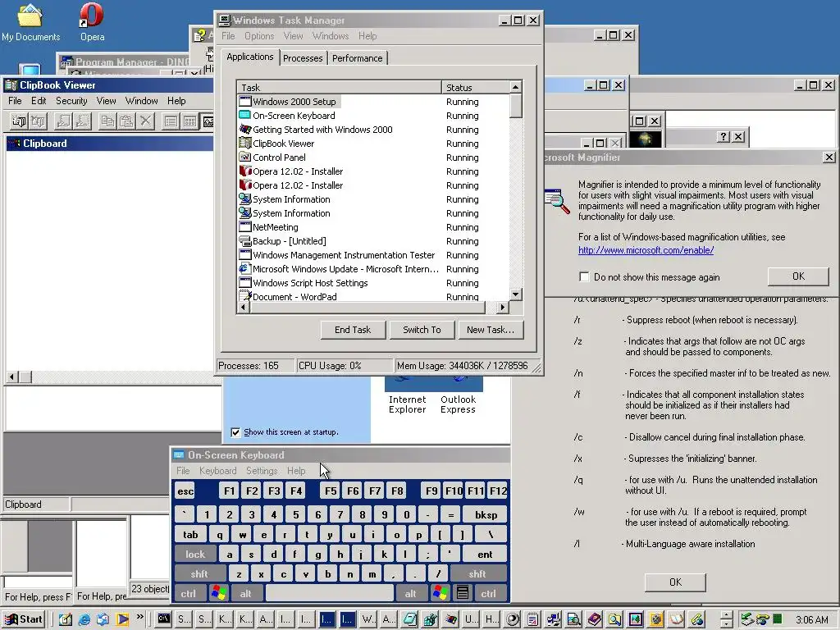Click the Copy icon in ClipBook Viewer toolbar
This screenshot has width=840, height=630.
(x=107, y=121)
